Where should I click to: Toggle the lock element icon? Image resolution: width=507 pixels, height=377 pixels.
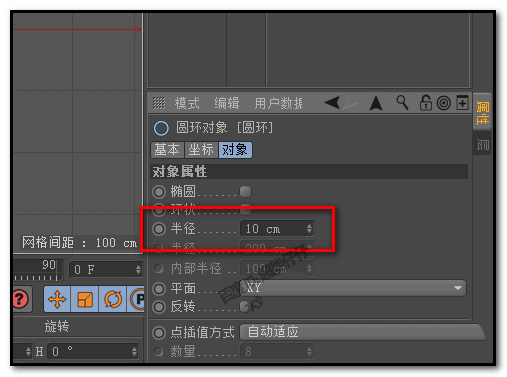425,102
